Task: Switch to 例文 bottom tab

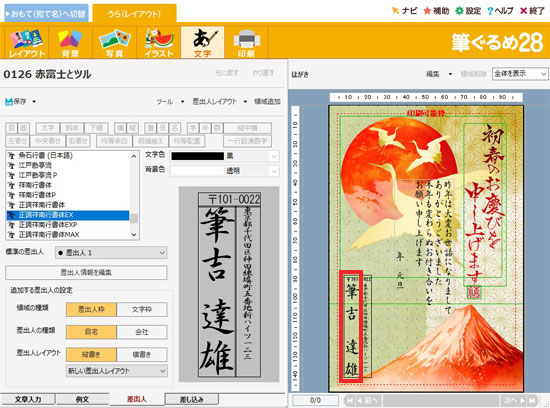Action: coord(82,400)
